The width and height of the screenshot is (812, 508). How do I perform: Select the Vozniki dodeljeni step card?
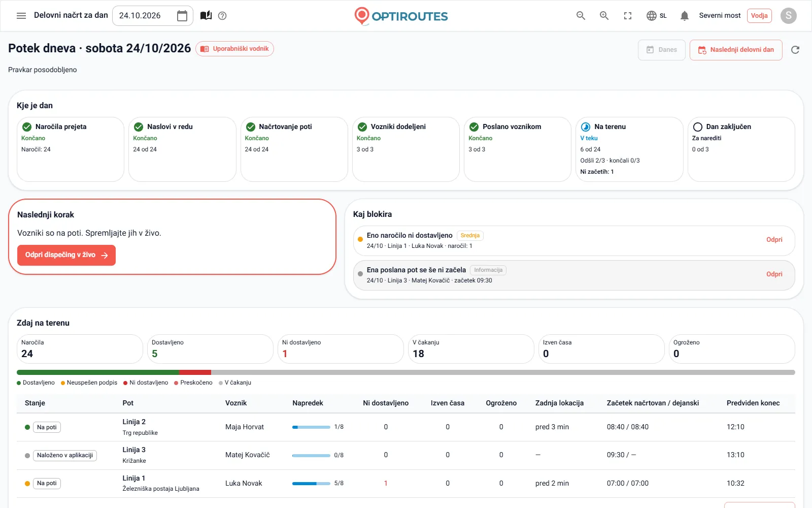(x=406, y=149)
